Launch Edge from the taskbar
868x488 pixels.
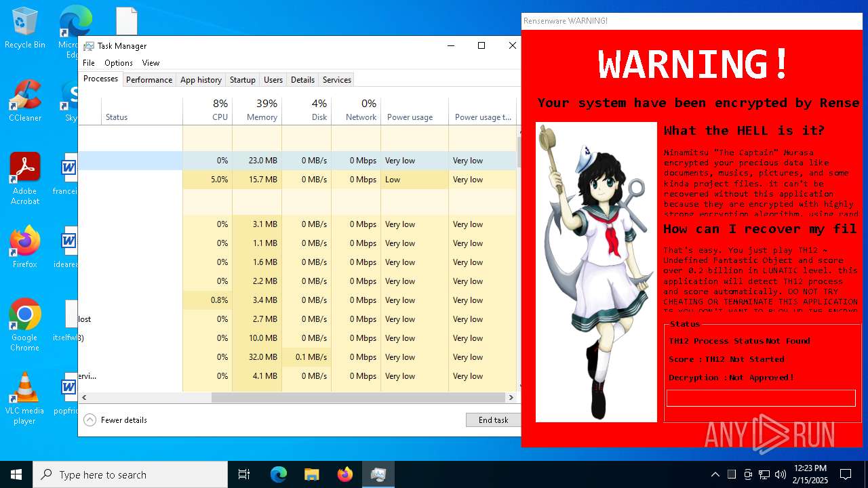pos(279,474)
